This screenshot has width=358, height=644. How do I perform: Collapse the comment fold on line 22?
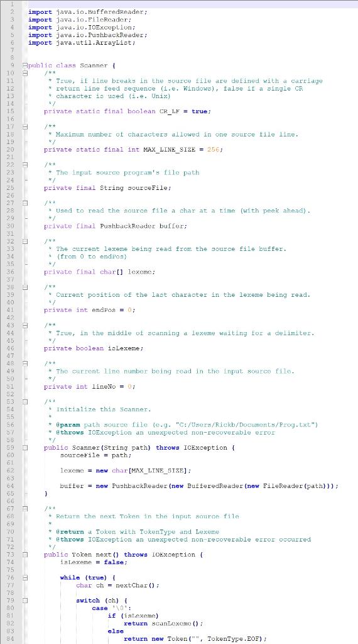coord(24,165)
